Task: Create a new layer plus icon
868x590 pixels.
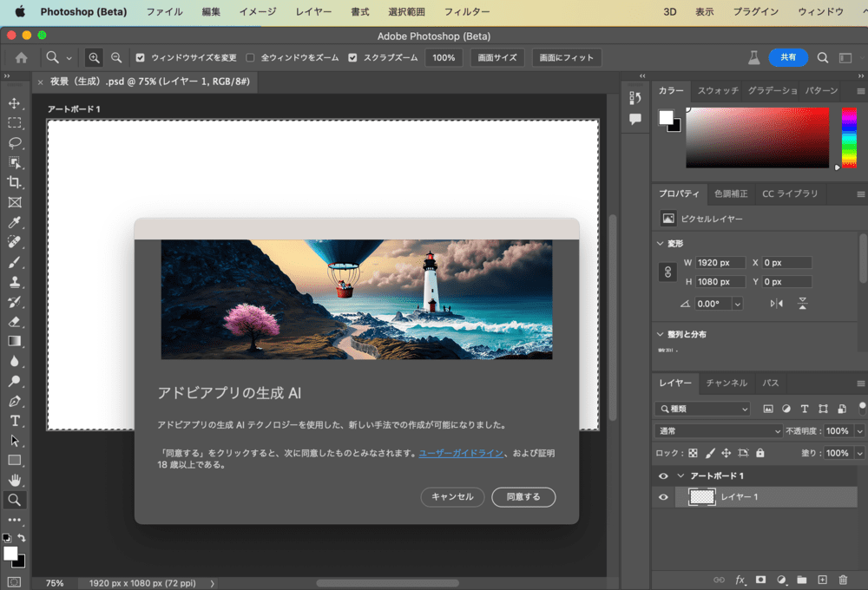Action: pyautogui.click(x=823, y=580)
